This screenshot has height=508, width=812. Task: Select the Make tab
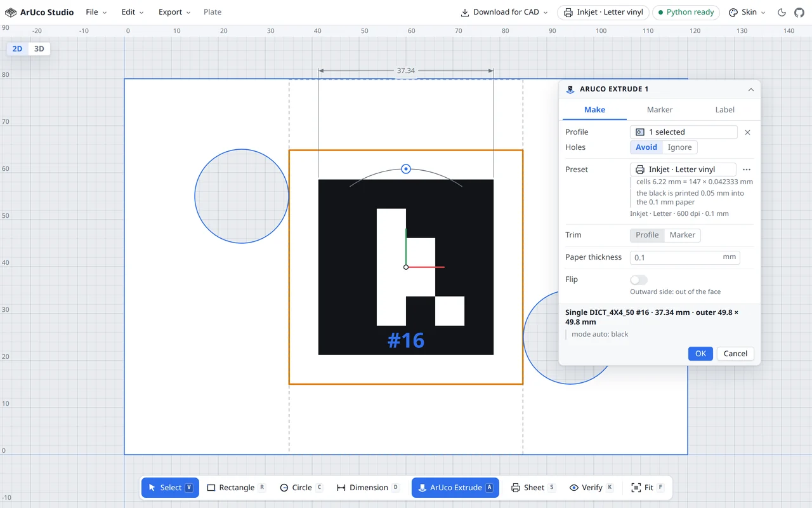coord(594,110)
